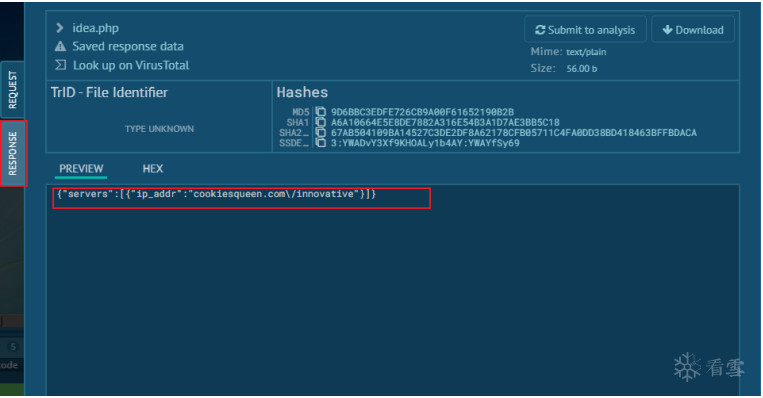This screenshot has width=763, height=398.
Task: Click the SHA1 hash starting A6A10664
Action: [445, 122]
